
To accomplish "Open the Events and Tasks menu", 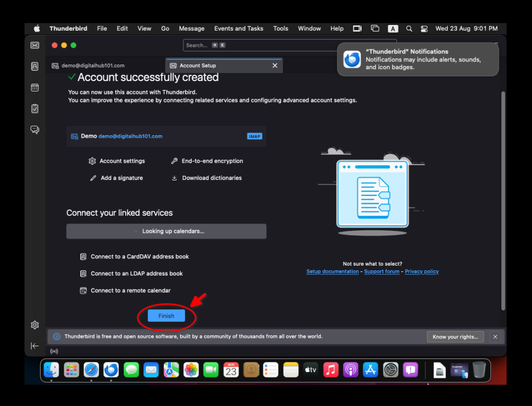I will point(238,29).
